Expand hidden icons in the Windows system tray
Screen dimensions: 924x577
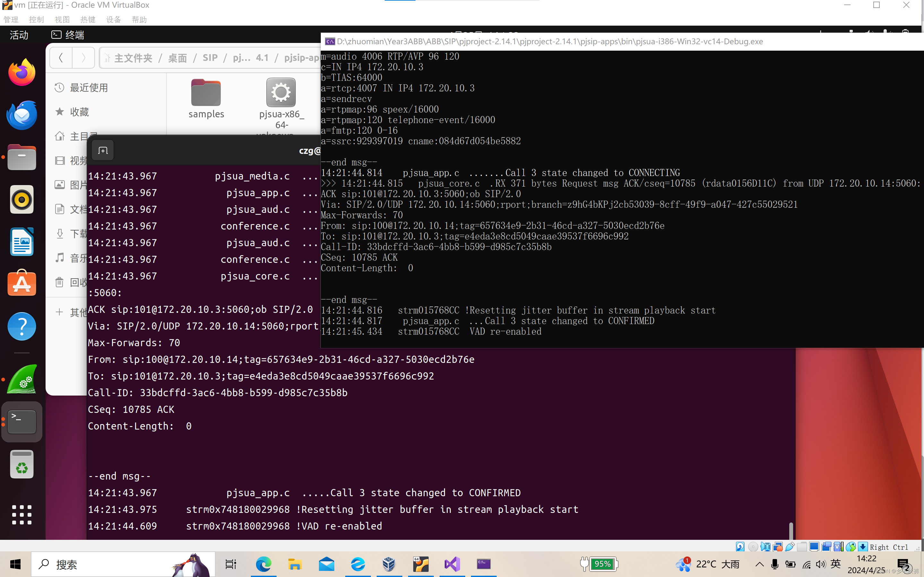tap(760, 565)
